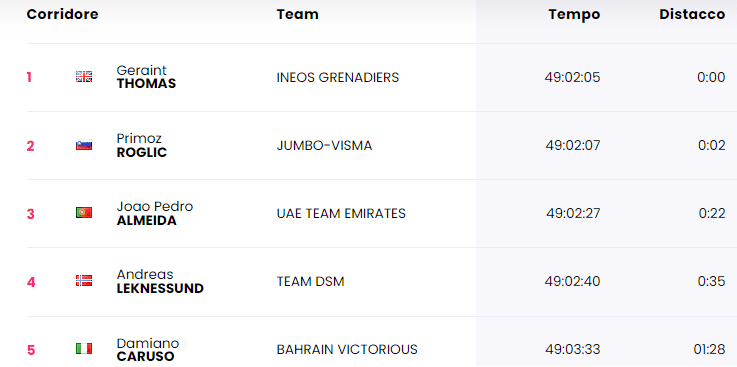The height and width of the screenshot is (367, 737).
Task: Open rider Primoz ROGLIC name link
Action: (141, 145)
